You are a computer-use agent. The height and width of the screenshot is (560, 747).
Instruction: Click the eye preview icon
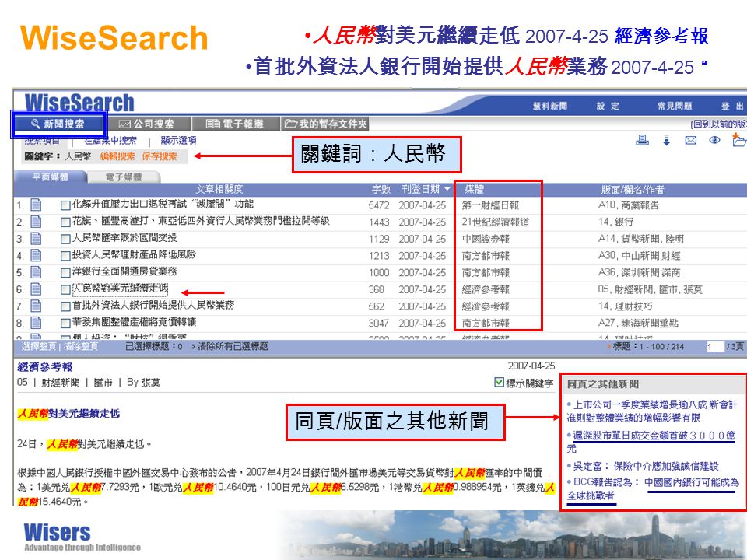714,140
